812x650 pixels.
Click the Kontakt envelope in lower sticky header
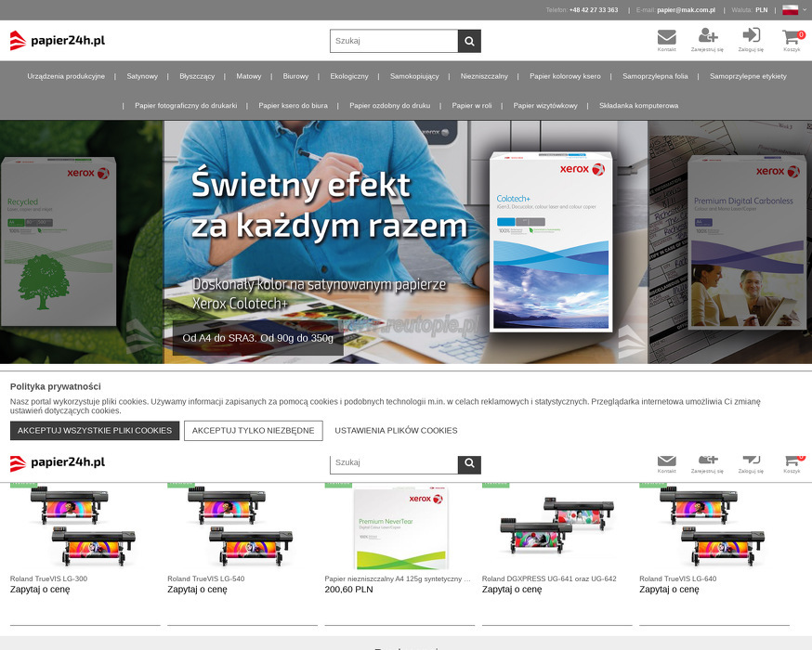tap(666, 463)
